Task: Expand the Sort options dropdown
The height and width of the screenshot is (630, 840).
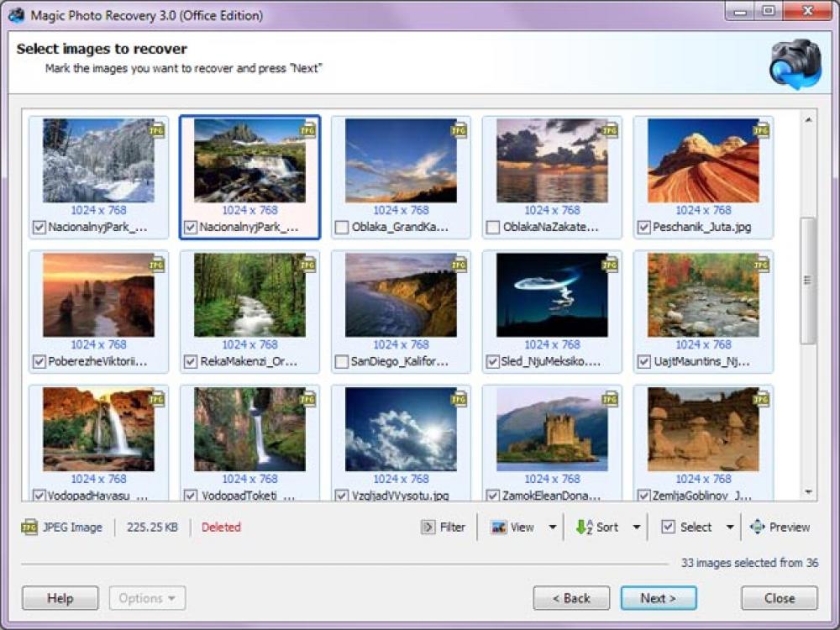Action: [x=636, y=527]
